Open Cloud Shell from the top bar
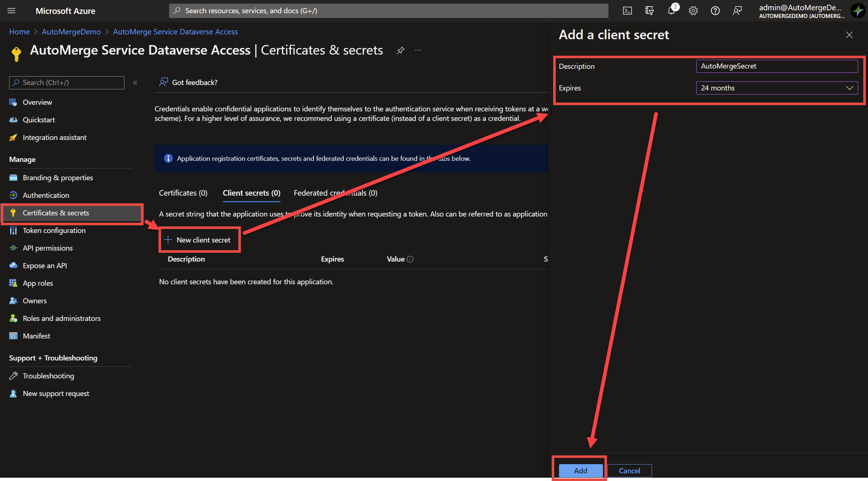868x481 pixels. [627, 11]
